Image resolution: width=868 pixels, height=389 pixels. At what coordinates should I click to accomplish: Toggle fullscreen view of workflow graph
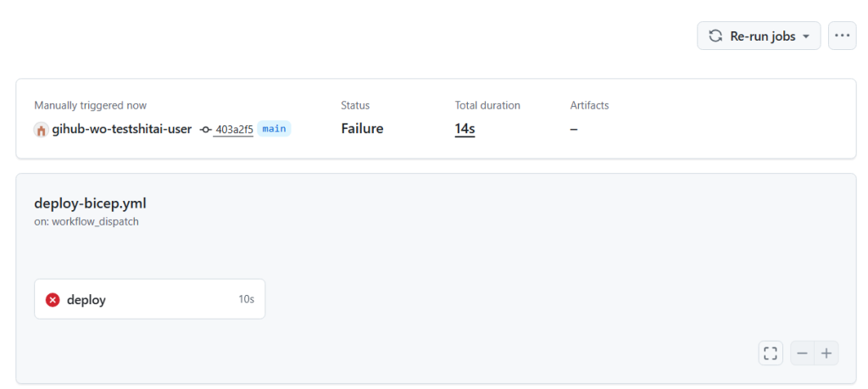coord(770,353)
